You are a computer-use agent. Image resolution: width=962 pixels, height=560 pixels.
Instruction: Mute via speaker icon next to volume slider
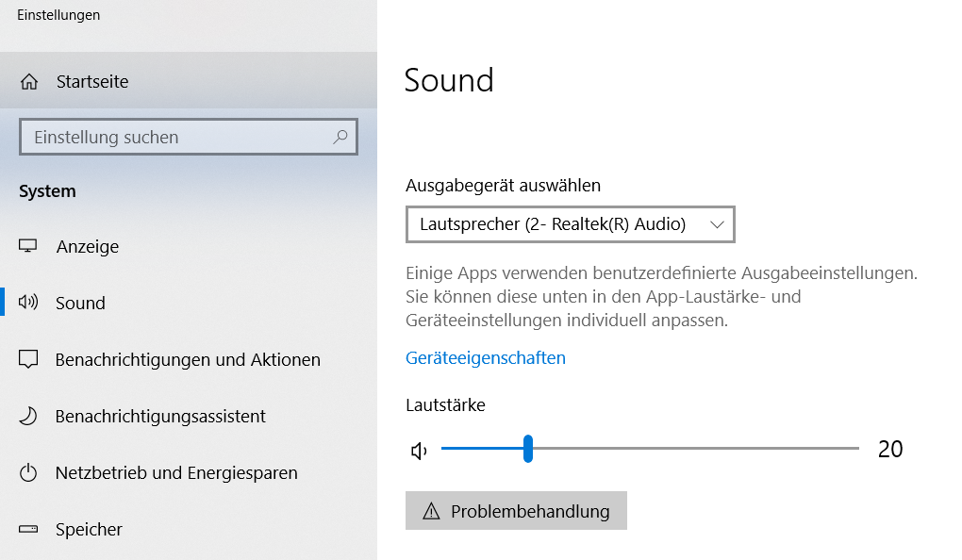(x=419, y=452)
